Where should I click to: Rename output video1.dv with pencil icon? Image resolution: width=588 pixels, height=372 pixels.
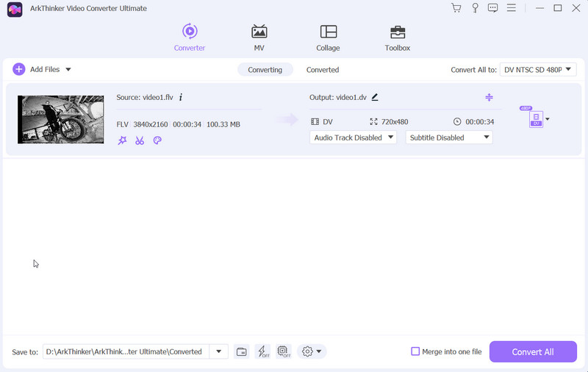375,98
